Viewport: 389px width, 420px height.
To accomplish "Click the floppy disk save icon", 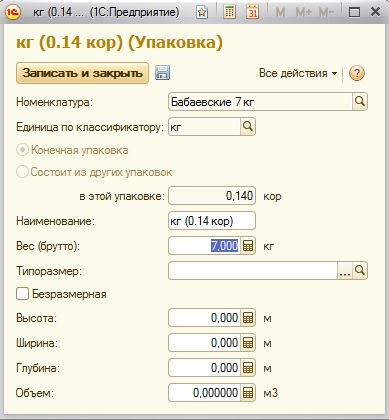I will click(x=163, y=73).
